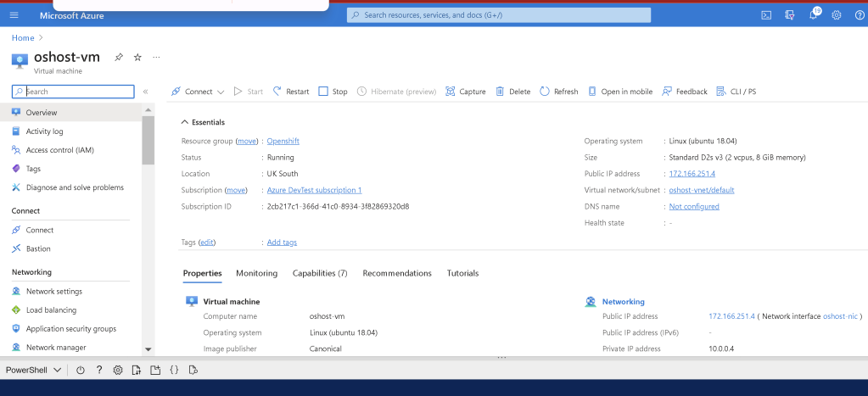Open Activity log in the left menu

(71, 131)
